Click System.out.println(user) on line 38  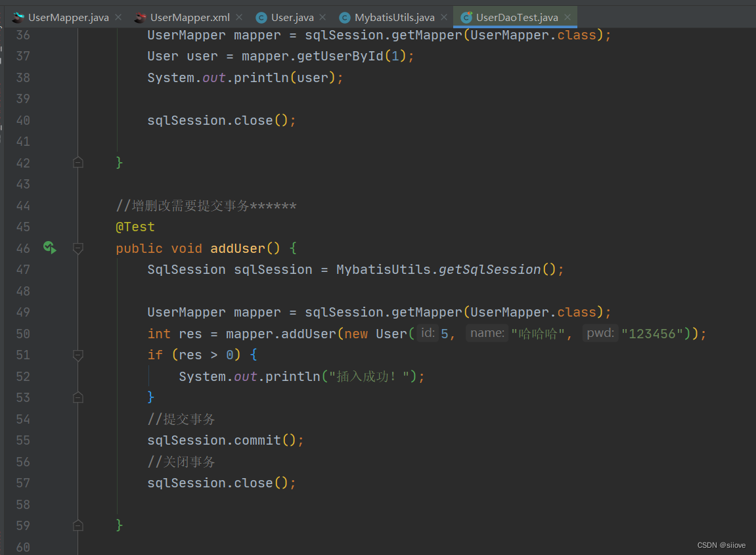pos(241,78)
